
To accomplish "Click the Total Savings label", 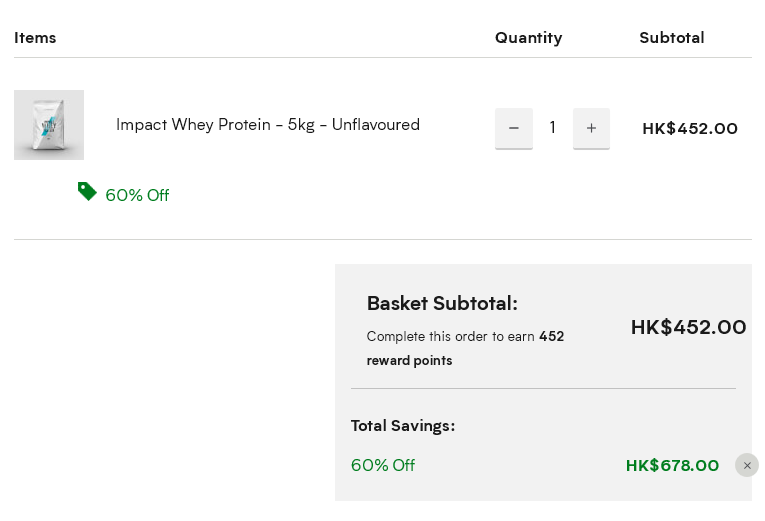I will tap(403, 426).
